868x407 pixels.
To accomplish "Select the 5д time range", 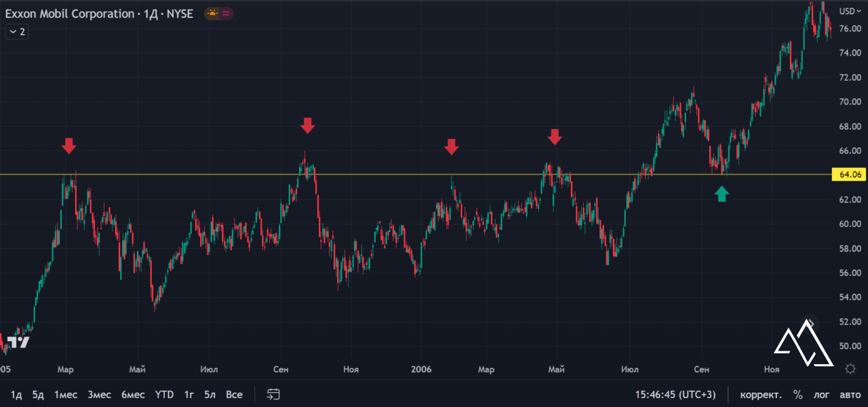I will click(38, 394).
